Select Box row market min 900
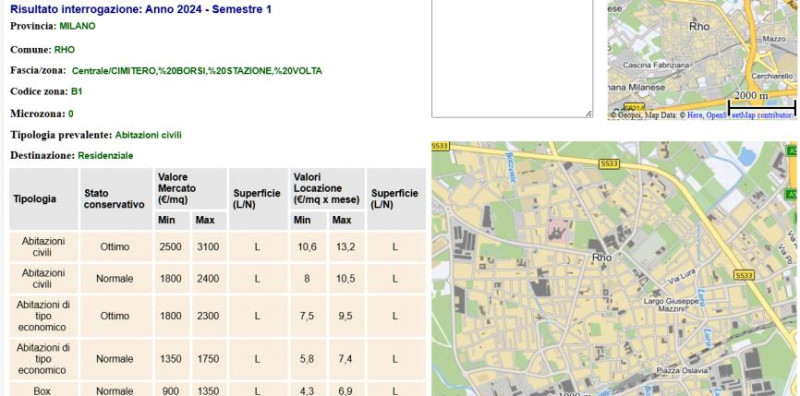Viewport: 800px width, 396px height. tap(170, 389)
